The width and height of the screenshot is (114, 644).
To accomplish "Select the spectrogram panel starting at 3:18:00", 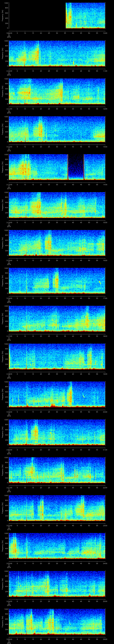I will coord(57,357).
